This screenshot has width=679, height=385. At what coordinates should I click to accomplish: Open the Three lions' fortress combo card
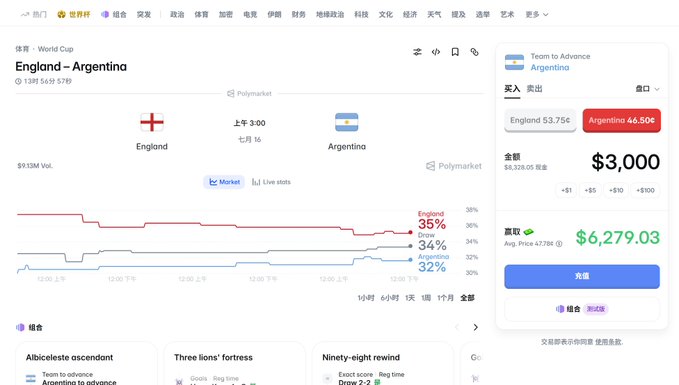(x=234, y=364)
